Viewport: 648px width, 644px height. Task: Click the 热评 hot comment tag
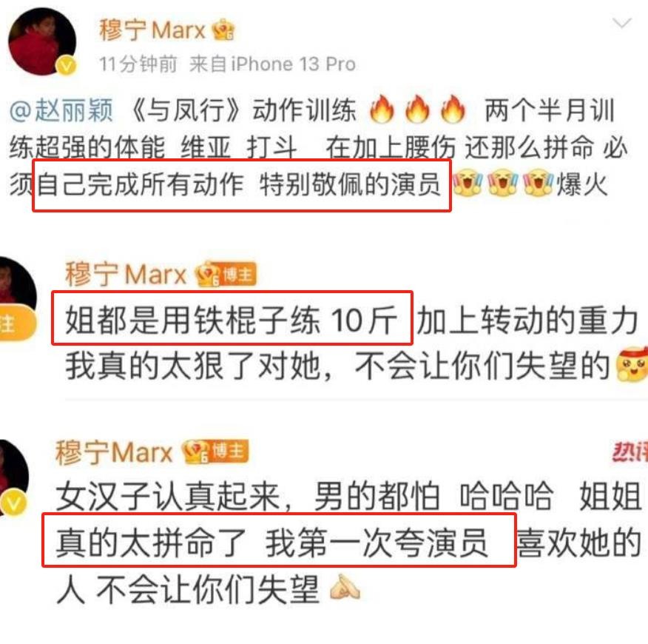630,452
